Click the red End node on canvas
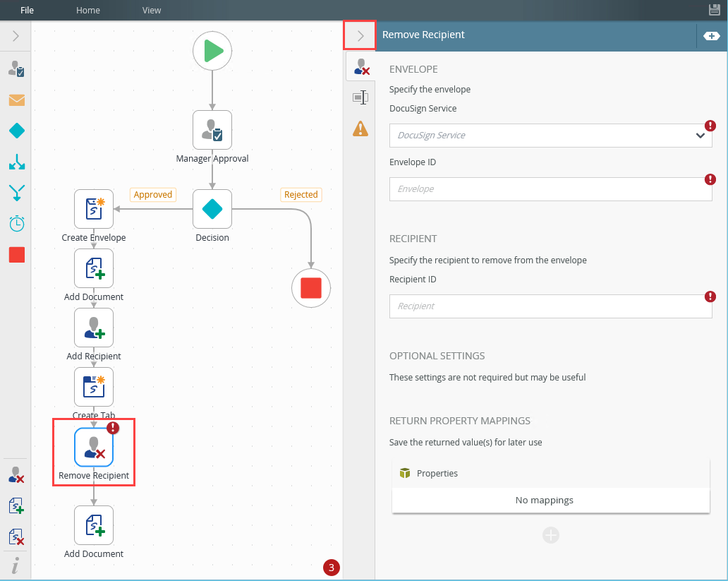 point(311,288)
